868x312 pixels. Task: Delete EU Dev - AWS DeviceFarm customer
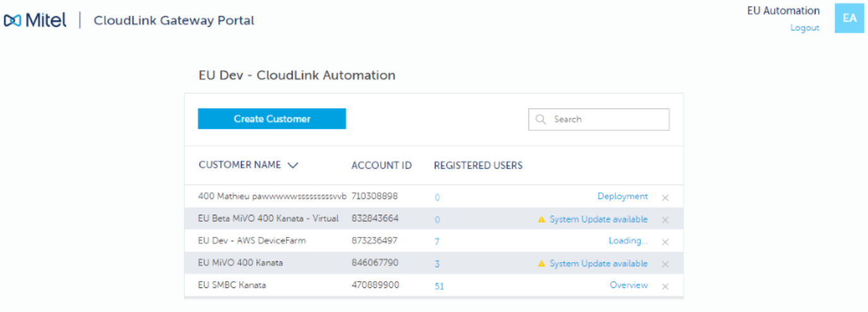[665, 242]
